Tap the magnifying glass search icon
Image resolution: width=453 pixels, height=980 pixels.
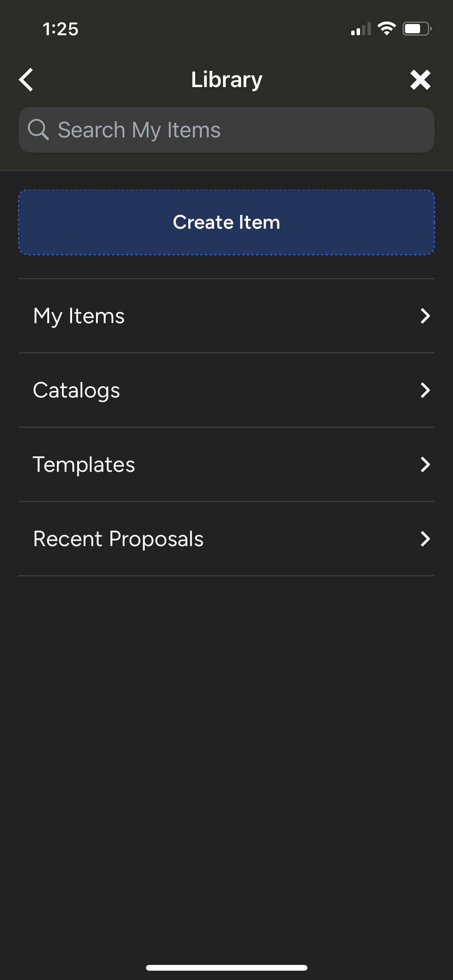coord(38,130)
